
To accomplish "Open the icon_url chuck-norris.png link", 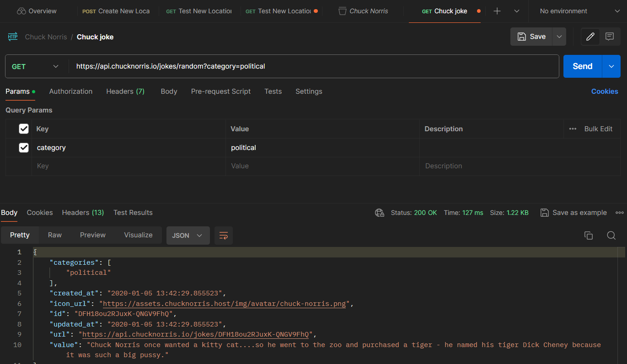I will click(224, 304).
